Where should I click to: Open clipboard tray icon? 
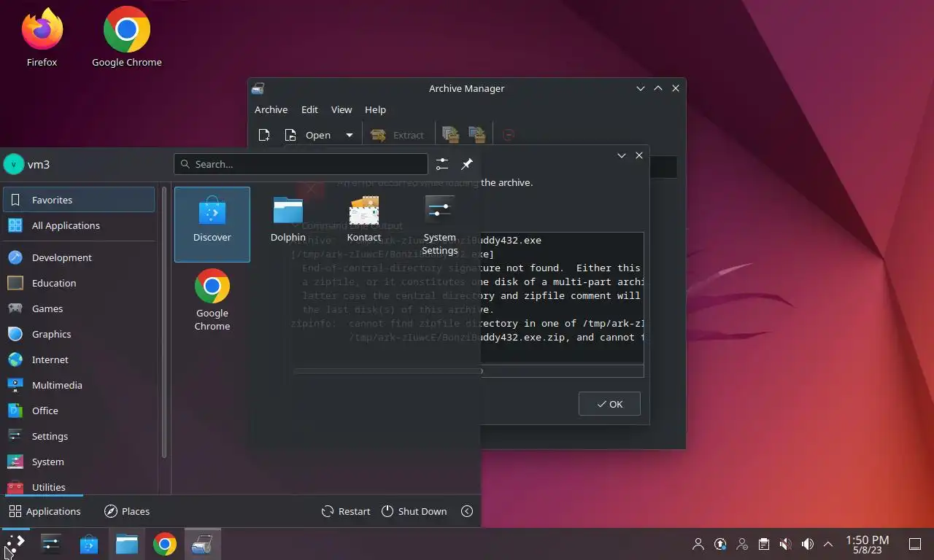click(x=763, y=544)
